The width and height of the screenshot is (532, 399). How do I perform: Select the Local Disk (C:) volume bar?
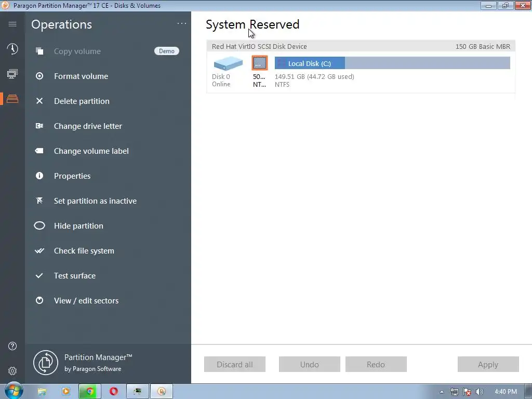click(x=392, y=63)
